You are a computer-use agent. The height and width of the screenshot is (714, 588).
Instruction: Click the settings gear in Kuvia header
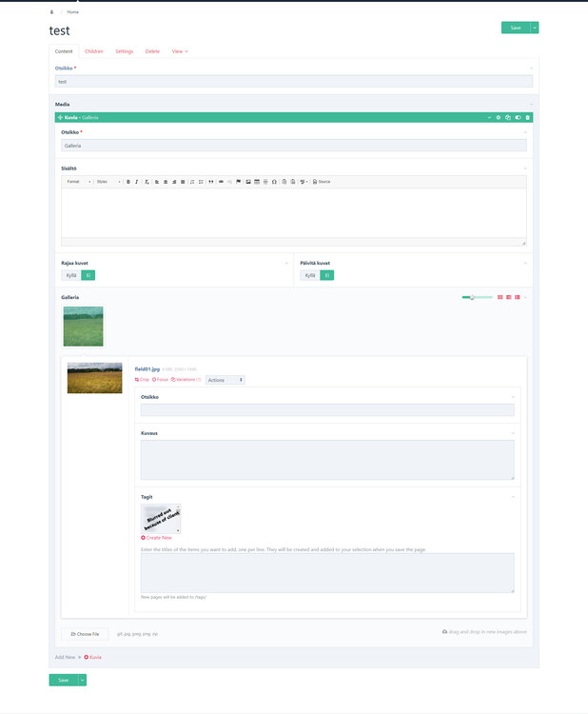[x=499, y=117]
